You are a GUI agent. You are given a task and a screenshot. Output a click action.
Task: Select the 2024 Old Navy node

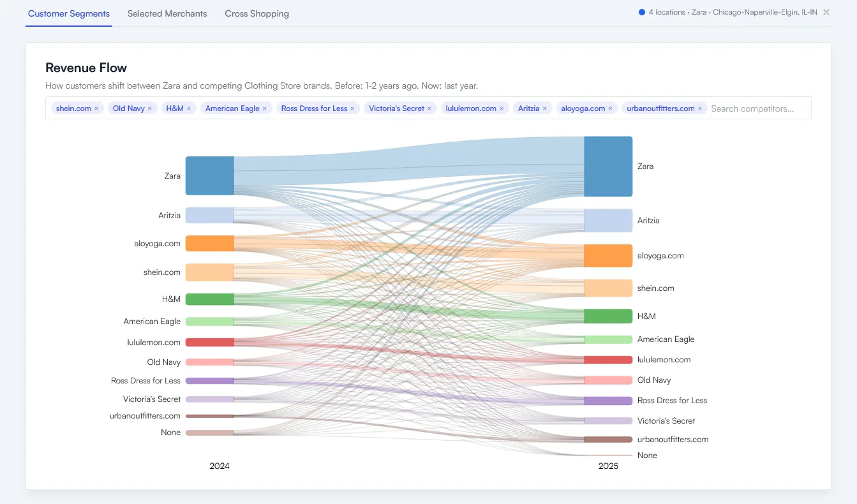[x=209, y=362]
